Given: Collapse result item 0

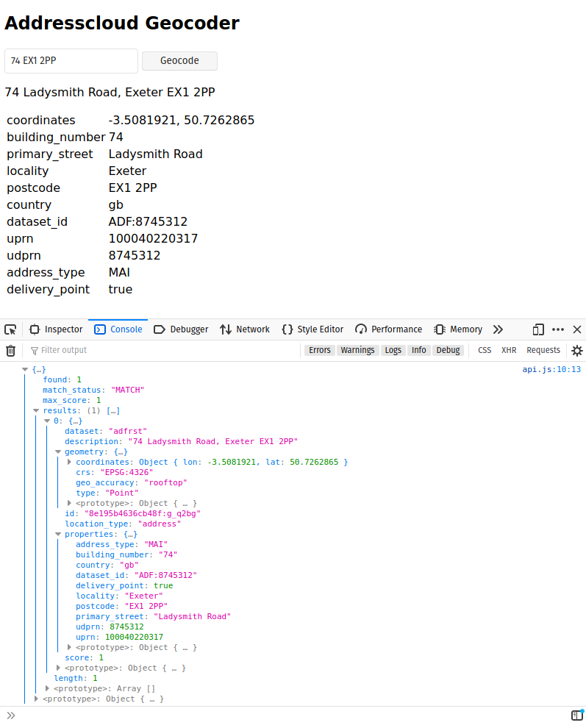Looking at the screenshot, I should click(47, 421).
